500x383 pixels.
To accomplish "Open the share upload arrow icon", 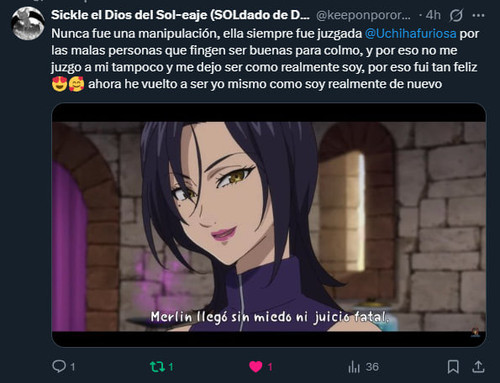I will (x=478, y=367).
